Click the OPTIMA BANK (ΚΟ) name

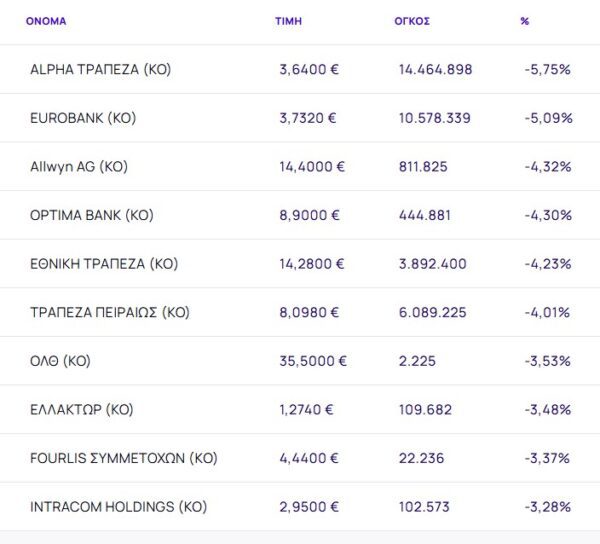pos(92,215)
